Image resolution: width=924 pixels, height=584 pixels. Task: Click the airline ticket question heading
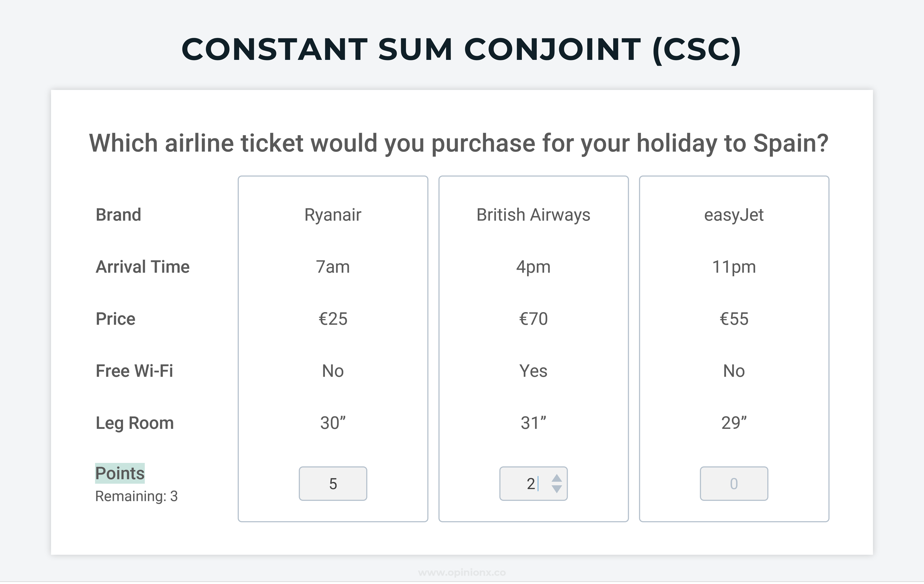[459, 143]
